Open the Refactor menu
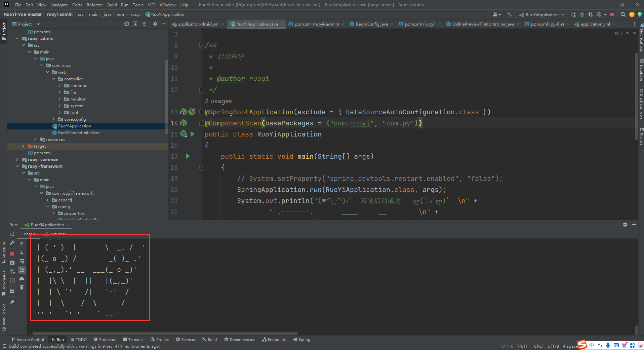 click(95, 5)
